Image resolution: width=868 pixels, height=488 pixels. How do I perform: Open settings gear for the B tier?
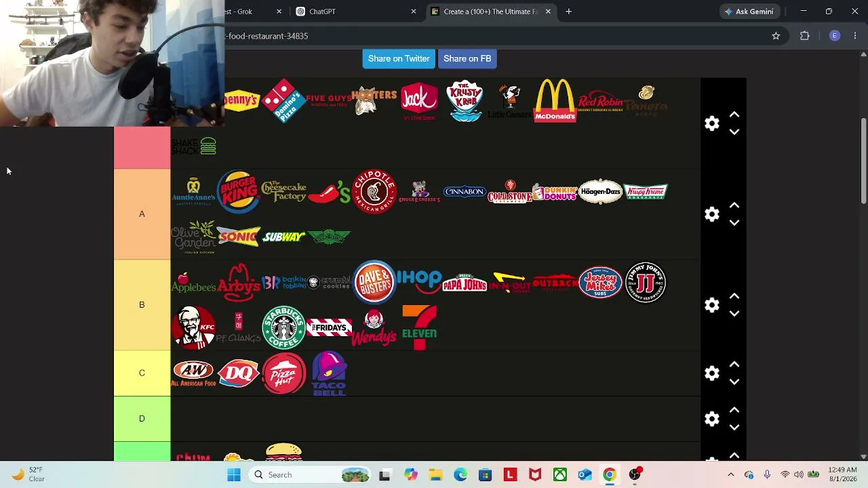click(711, 305)
